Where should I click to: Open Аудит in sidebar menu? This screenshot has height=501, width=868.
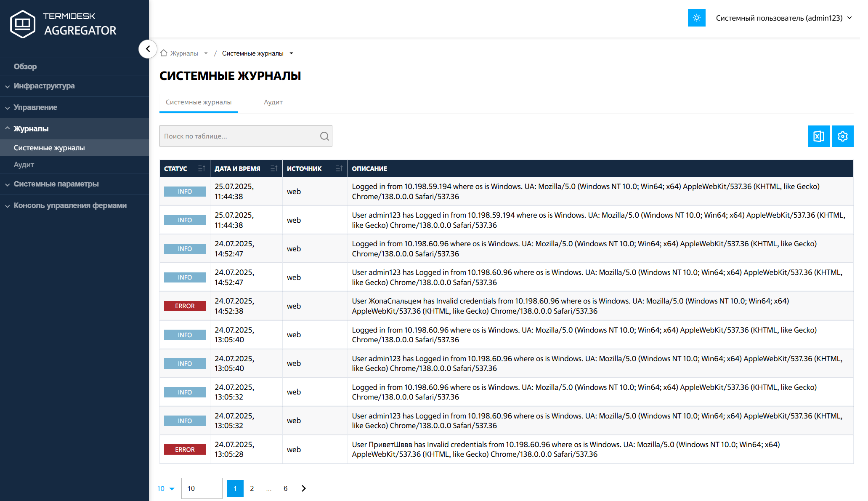tap(24, 165)
